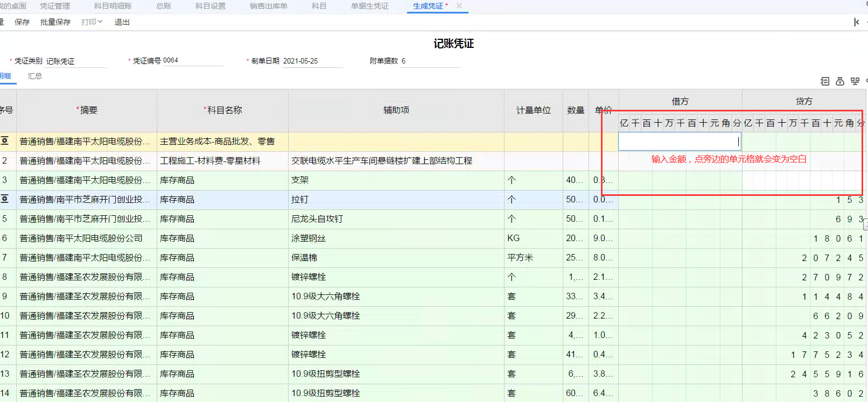Click the credit amount 2455916 on row 13
Viewport: 868px width, 402px height.
tap(827, 375)
